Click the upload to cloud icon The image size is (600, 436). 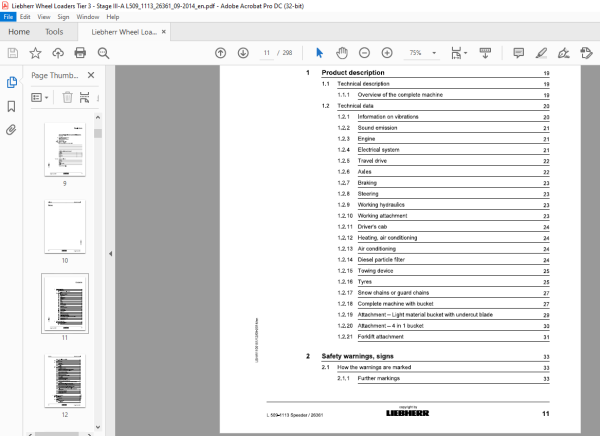pyautogui.click(x=58, y=53)
